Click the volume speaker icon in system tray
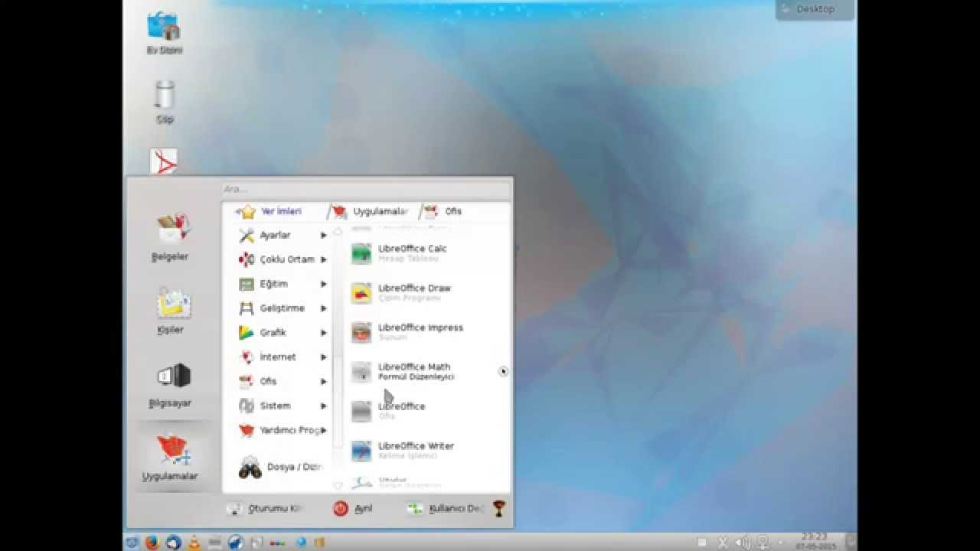 743,543
